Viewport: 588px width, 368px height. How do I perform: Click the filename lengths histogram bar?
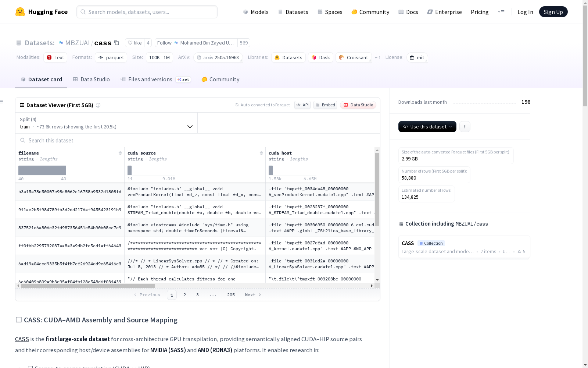42,170
